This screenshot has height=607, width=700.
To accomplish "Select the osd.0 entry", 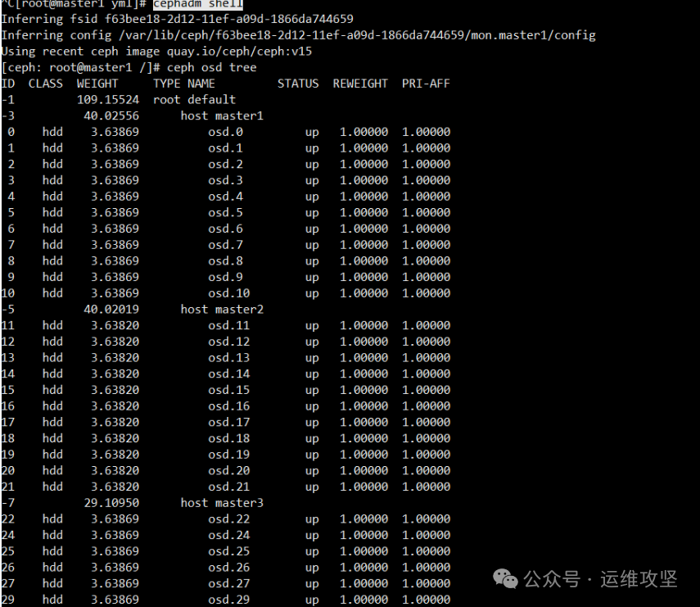I will pyautogui.click(x=225, y=132).
